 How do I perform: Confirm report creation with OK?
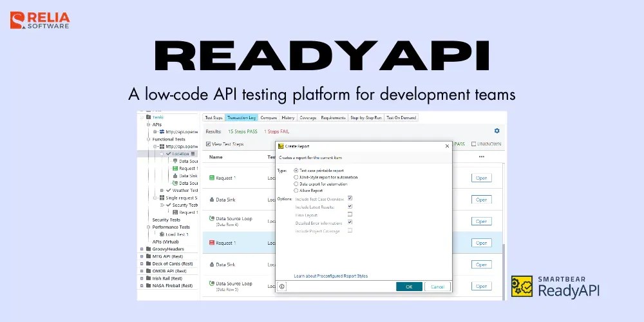tap(409, 287)
